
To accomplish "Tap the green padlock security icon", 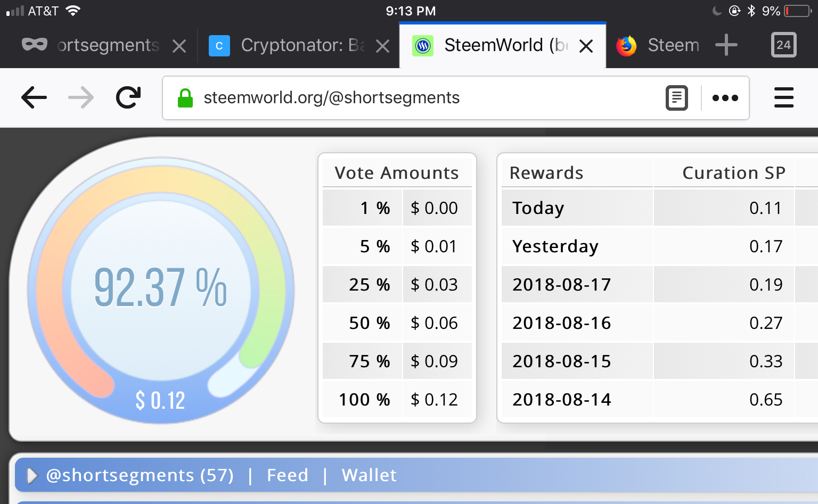I will click(185, 98).
